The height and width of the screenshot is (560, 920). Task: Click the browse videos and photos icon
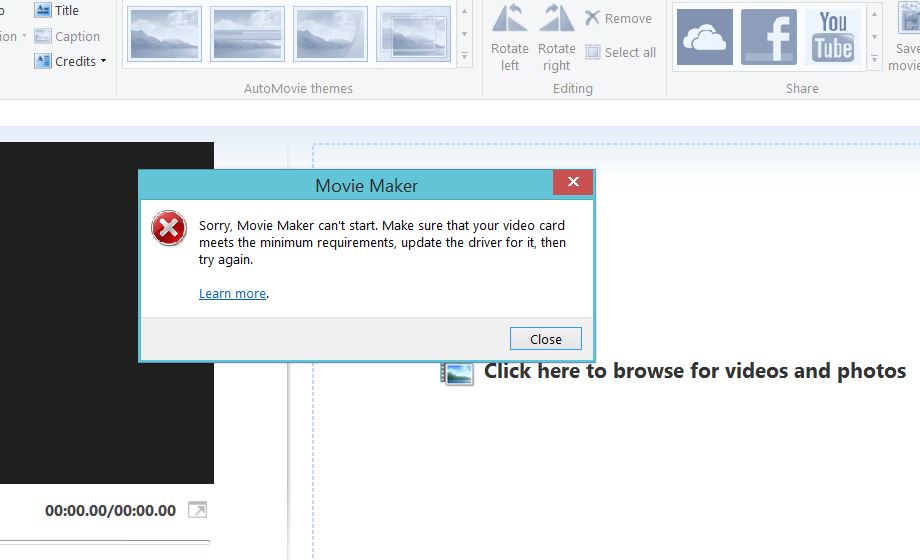point(457,373)
